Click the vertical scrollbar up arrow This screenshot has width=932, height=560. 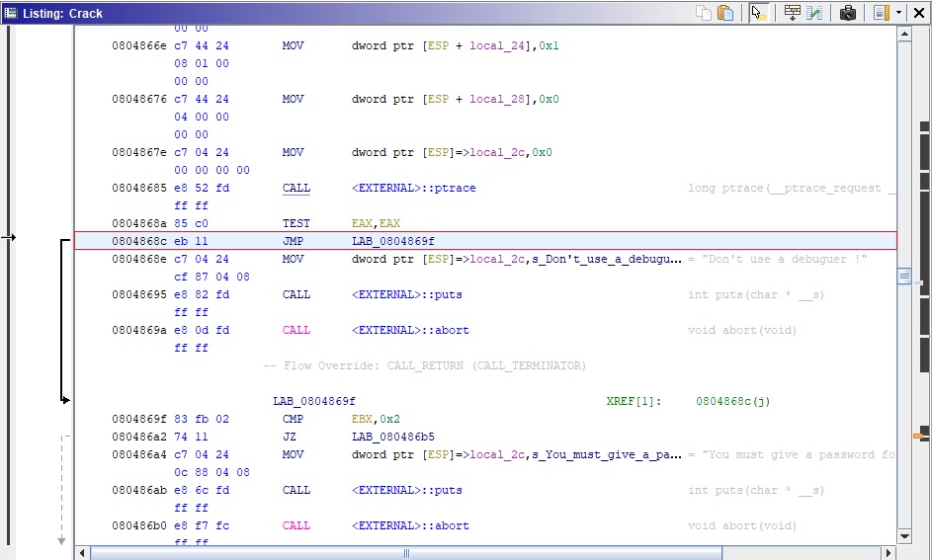(904, 34)
